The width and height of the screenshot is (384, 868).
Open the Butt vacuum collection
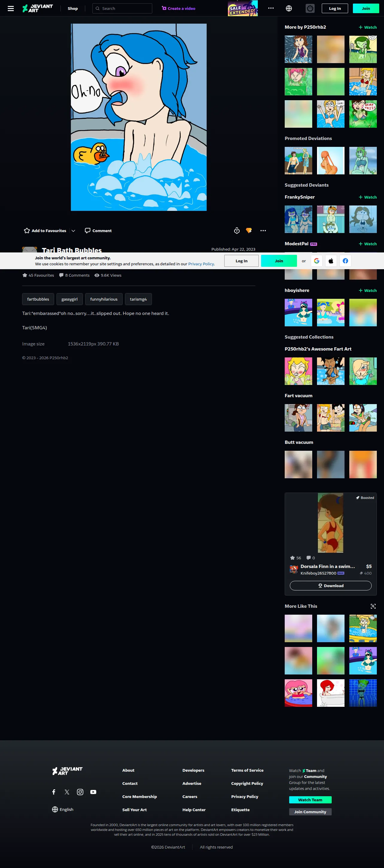[x=299, y=442]
